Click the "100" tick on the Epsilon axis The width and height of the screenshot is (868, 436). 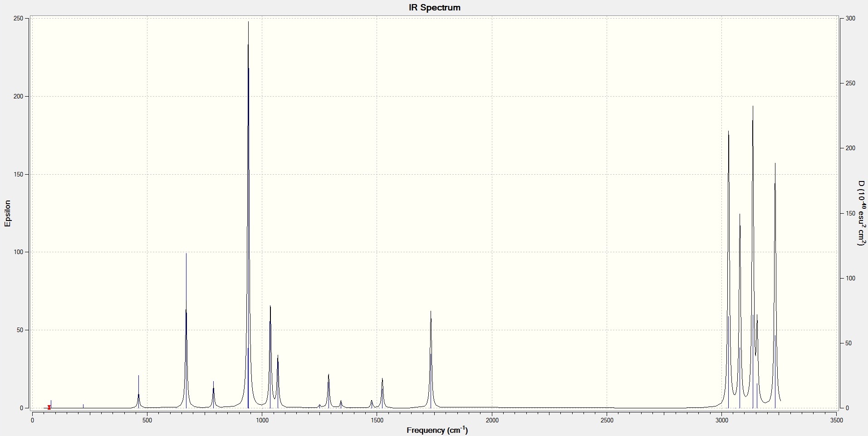pos(18,252)
